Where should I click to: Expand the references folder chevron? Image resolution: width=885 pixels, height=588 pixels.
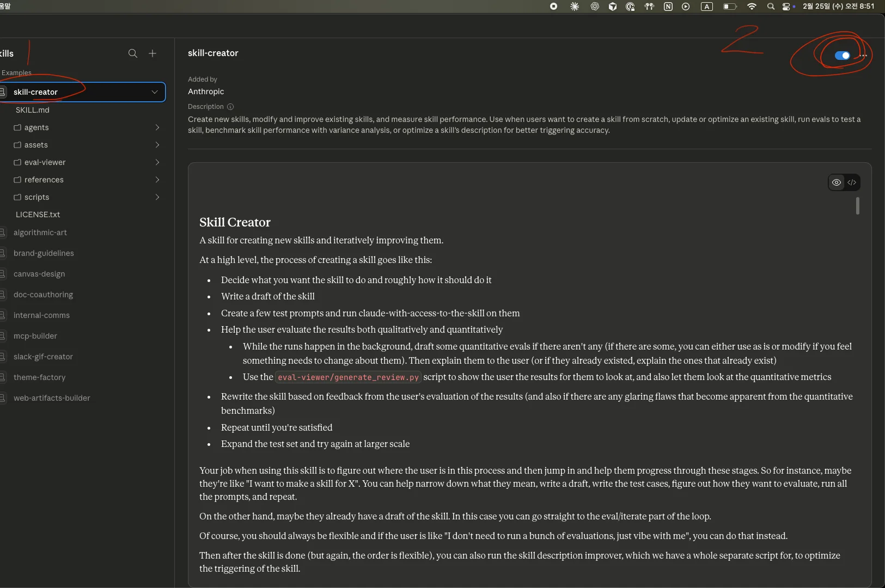click(x=157, y=180)
